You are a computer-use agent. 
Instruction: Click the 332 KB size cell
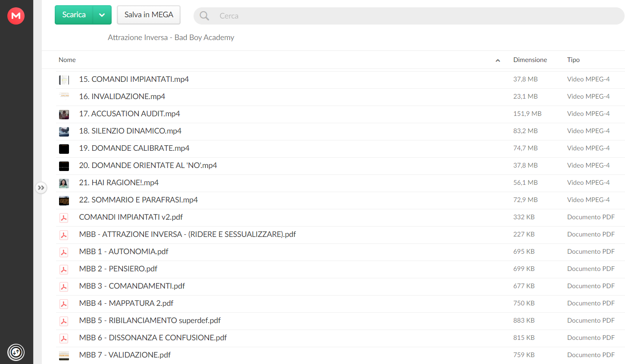pos(524,217)
